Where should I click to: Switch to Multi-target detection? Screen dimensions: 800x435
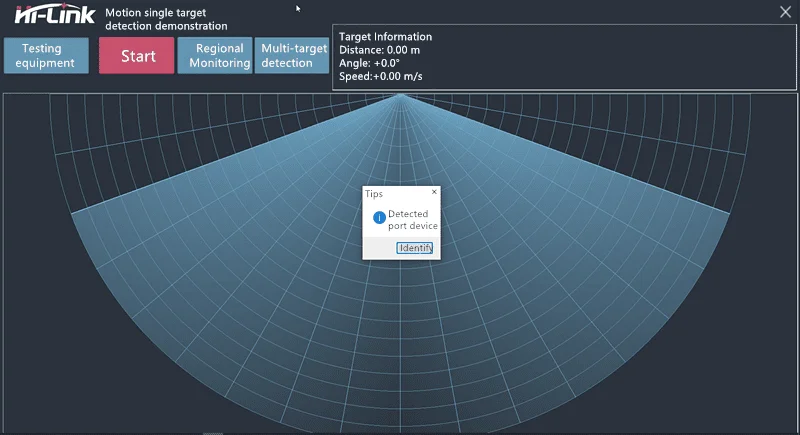291,55
